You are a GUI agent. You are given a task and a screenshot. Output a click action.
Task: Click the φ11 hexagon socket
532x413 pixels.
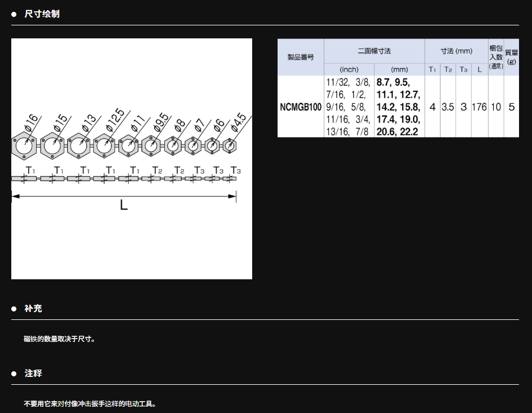coord(129,146)
